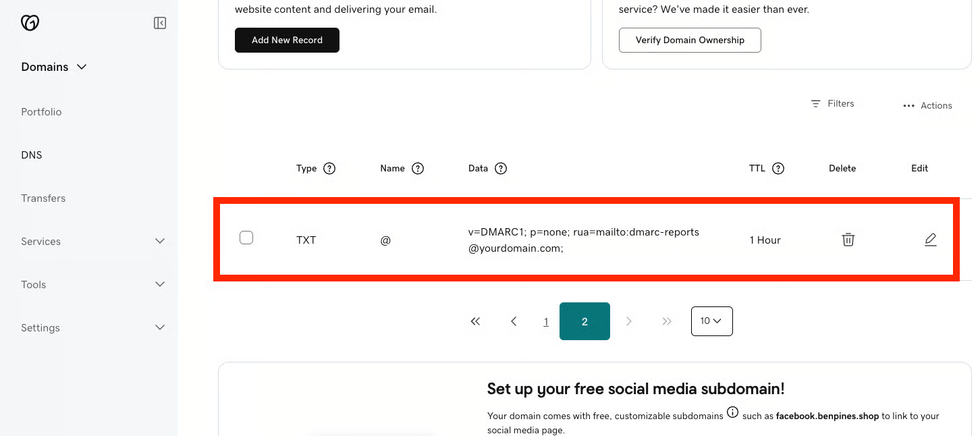Open the subdomains info tooltip icon

[733, 412]
